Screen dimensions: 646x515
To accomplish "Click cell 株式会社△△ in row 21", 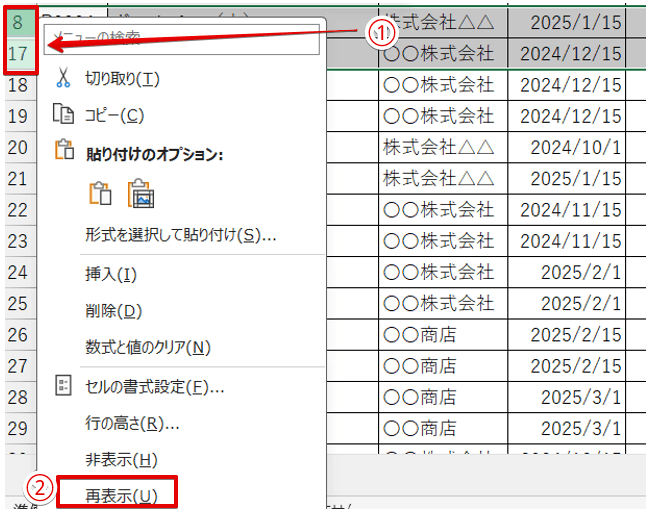I will pyautogui.click(x=443, y=179).
